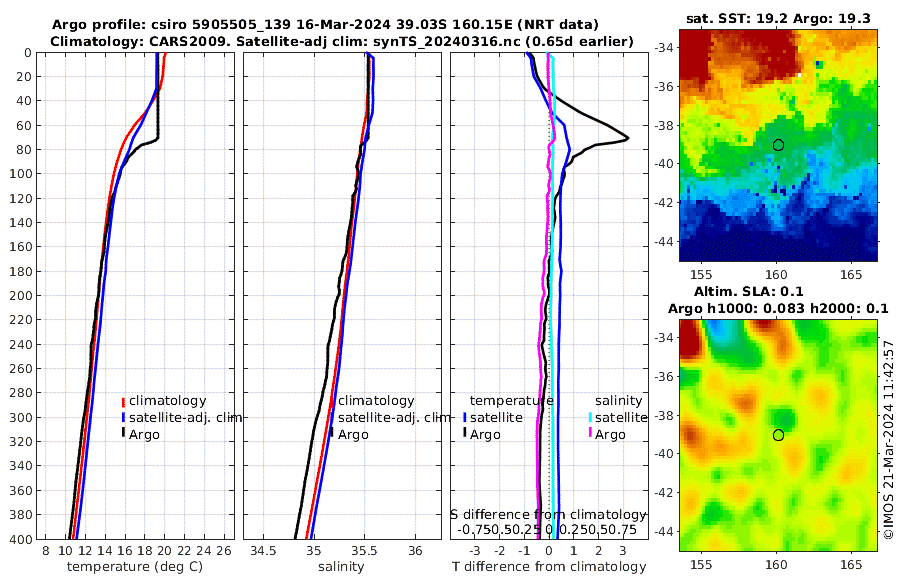Click magenta salinity Argo legend marker
Screen dimensions: 900x580
click(590, 434)
